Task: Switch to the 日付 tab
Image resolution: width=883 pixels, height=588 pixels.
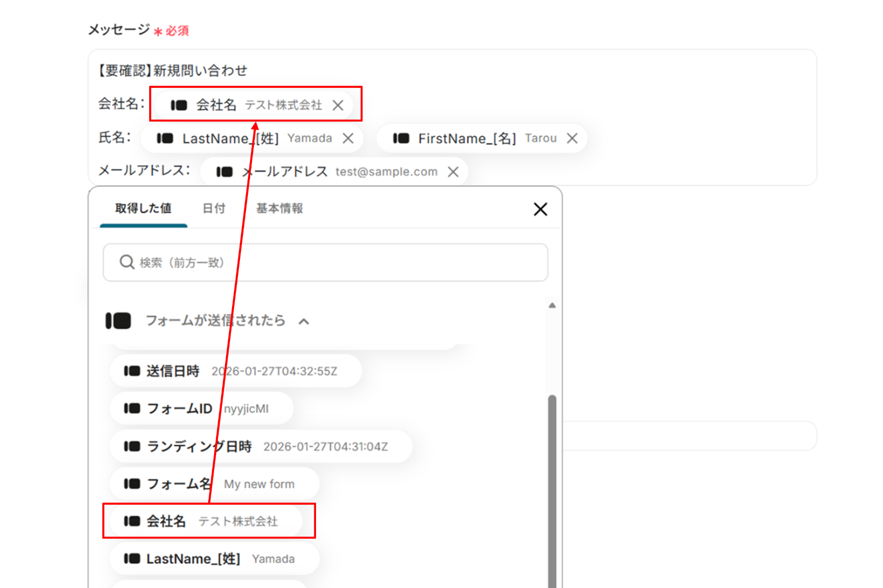Action: 214,209
